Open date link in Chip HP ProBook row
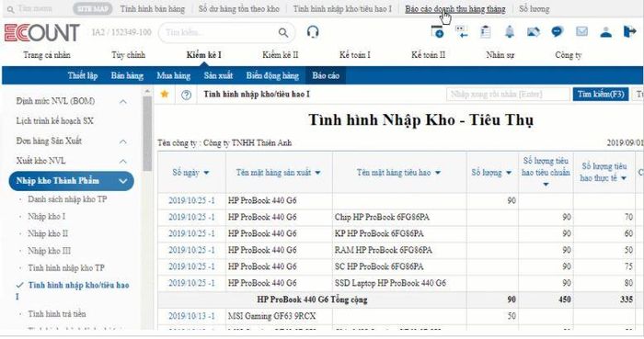Screen dimensions: 644x339 click(x=191, y=217)
